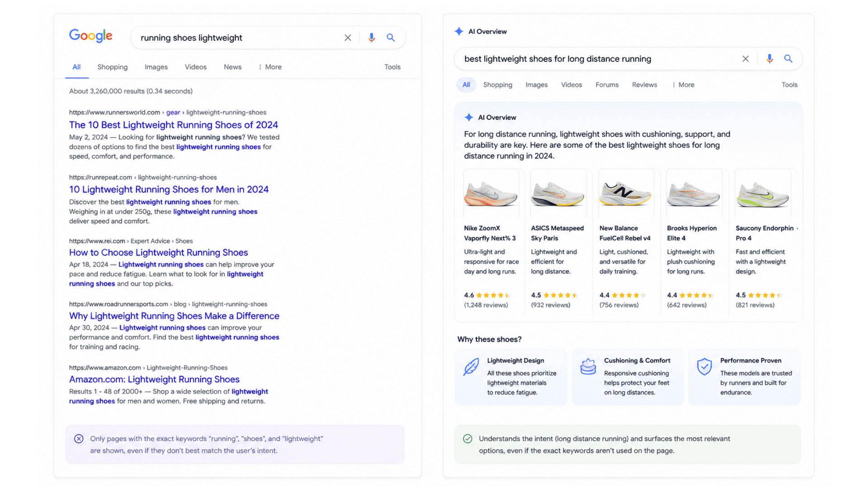Click 'About 3,260,000 results' text
This screenshot has height=488, width=868.
coord(131,91)
